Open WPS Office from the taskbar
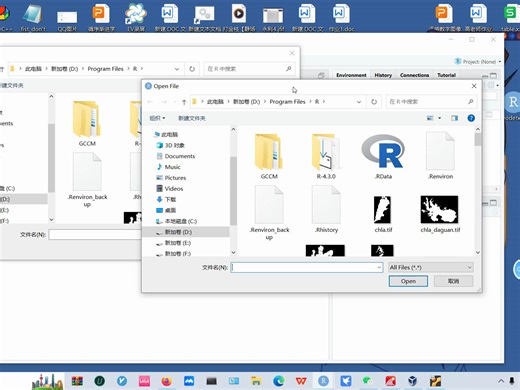This screenshot has width=520, height=390. (301, 380)
